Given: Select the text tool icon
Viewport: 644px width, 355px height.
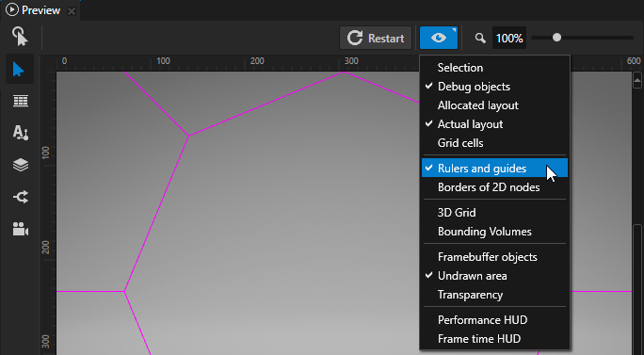Looking at the screenshot, I should pyautogui.click(x=21, y=133).
